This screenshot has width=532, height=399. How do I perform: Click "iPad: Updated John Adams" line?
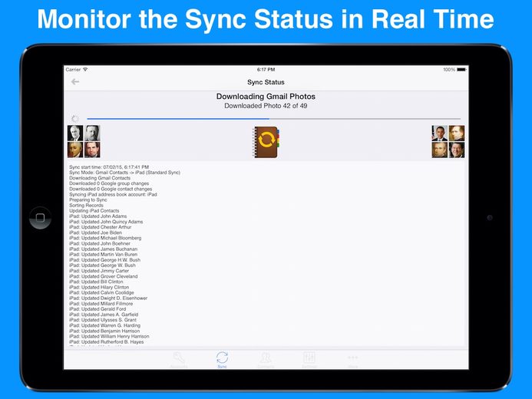98,216
